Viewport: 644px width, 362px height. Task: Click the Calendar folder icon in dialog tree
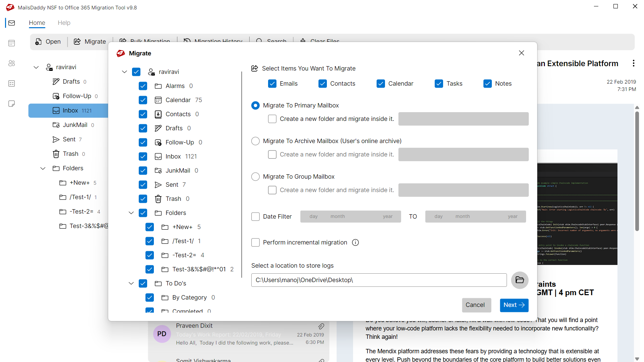[x=158, y=100]
